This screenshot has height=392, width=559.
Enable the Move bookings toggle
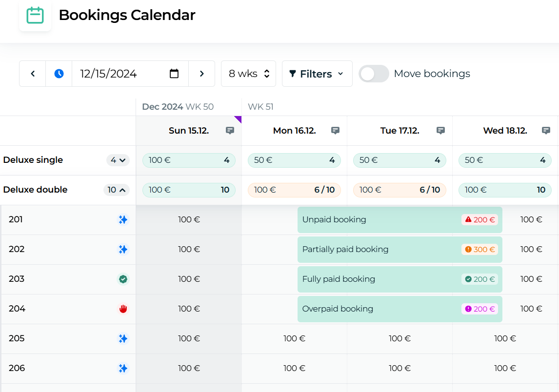point(374,74)
